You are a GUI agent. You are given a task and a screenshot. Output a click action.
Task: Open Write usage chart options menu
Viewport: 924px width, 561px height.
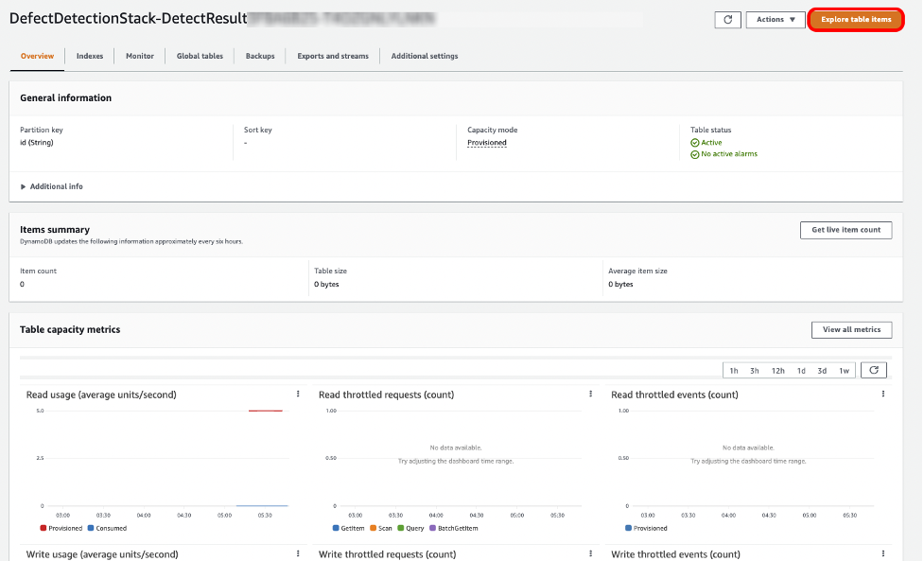click(298, 553)
